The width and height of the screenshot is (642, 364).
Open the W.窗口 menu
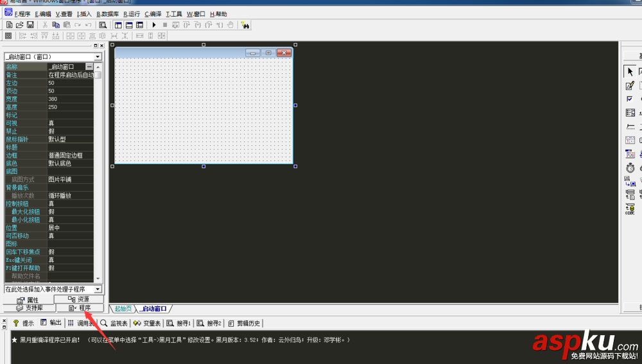196,14
